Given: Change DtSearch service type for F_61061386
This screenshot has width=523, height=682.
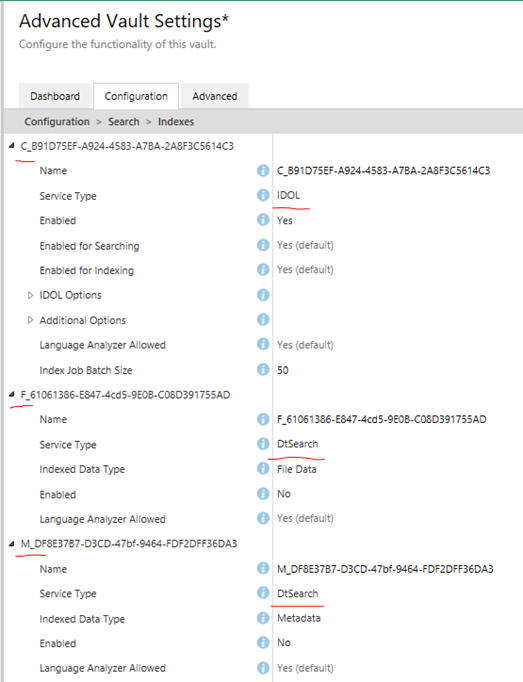Looking at the screenshot, I should (298, 444).
